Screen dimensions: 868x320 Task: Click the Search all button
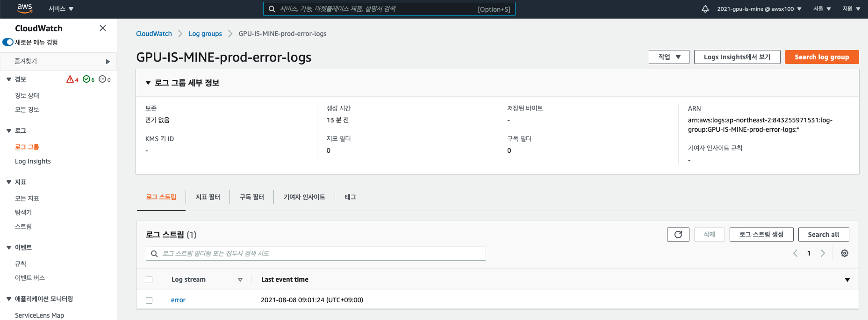pyautogui.click(x=824, y=235)
